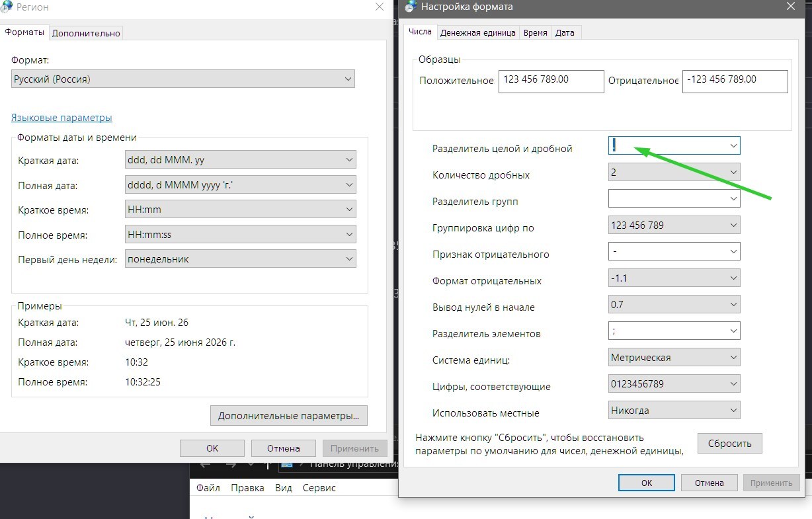Open the Разделитель групп combo box
The height and width of the screenshot is (519, 812).
point(674,198)
